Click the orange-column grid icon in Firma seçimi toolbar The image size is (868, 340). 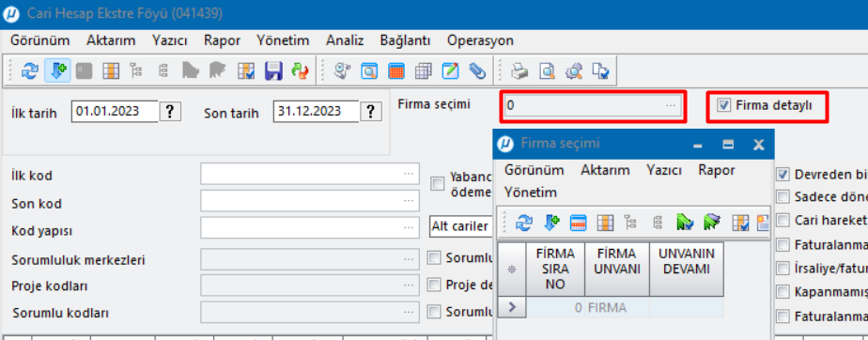(605, 224)
